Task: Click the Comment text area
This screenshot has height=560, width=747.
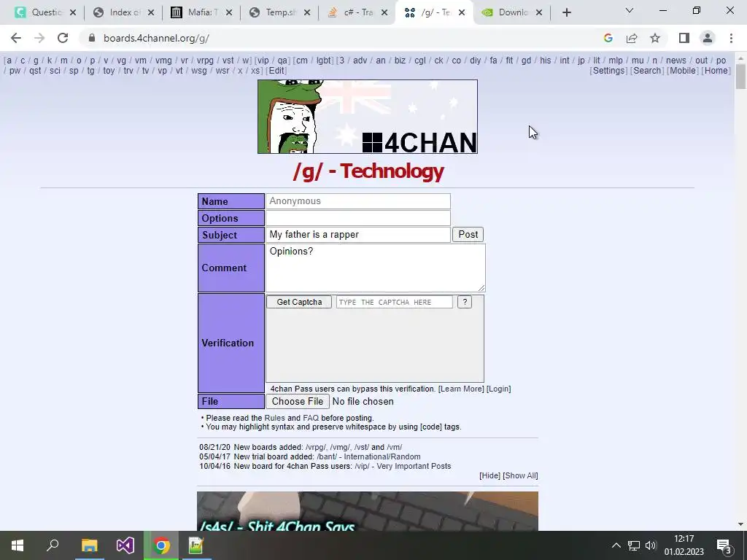Action: [376, 268]
